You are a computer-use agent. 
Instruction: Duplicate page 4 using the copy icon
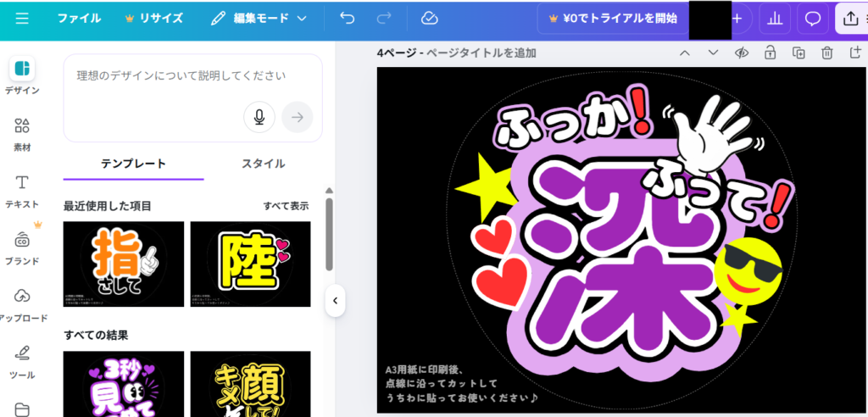pos(798,53)
